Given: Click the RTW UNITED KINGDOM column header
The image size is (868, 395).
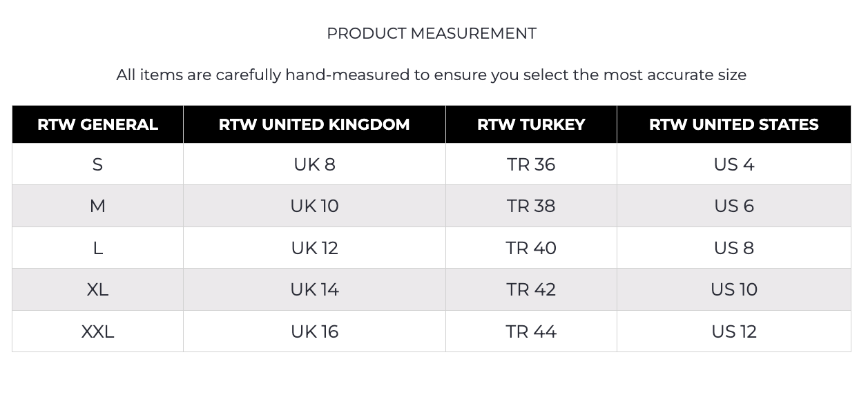Looking at the screenshot, I should 314,124.
